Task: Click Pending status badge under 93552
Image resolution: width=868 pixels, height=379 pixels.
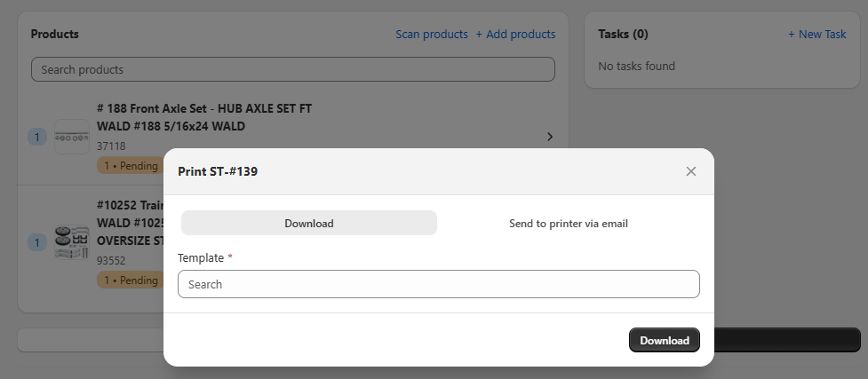Action: (x=128, y=280)
